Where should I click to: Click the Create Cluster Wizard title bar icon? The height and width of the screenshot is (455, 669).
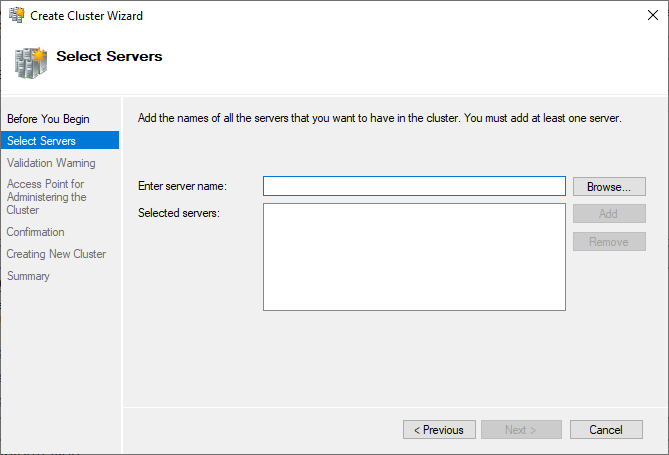pyautogui.click(x=17, y=15)
